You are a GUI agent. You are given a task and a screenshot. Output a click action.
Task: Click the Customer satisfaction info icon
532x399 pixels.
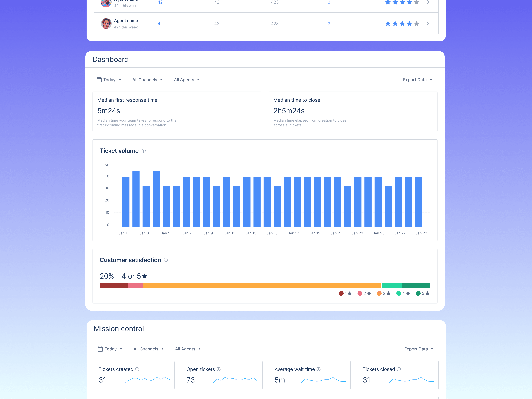pyautogui.click(x=166, y=260)
